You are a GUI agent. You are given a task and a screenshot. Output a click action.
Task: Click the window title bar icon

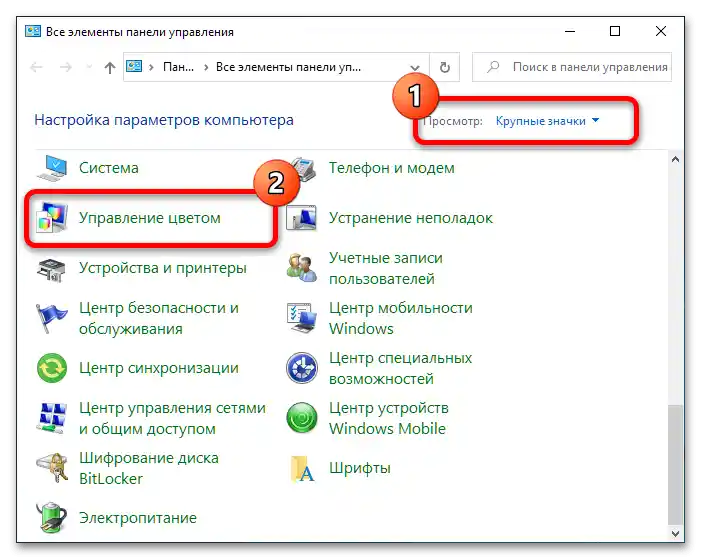33,31
